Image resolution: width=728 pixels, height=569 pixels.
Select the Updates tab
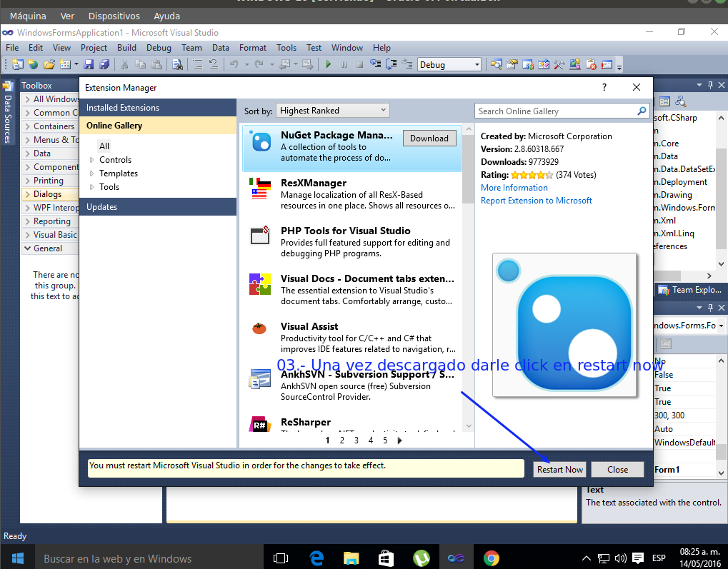158,207
